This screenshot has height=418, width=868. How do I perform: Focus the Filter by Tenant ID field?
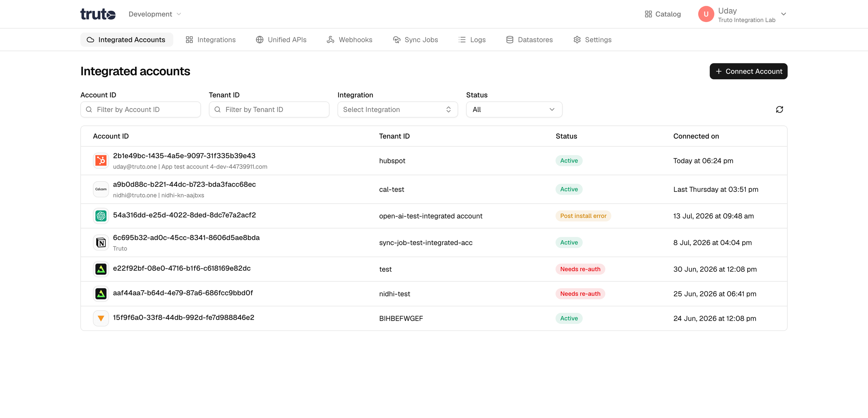click(x=269, y=110)
